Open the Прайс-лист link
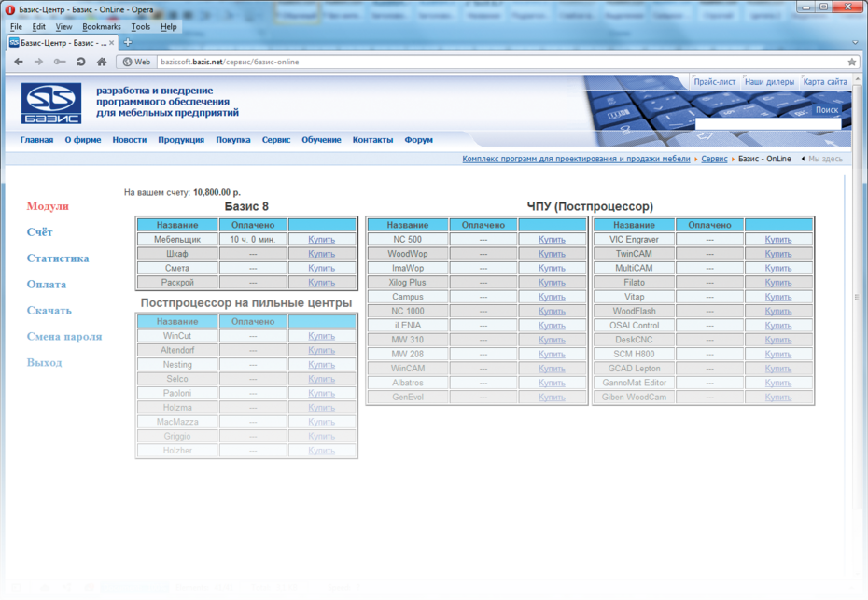The height and width of the screenshot is (600, 868). click(715, 82)
